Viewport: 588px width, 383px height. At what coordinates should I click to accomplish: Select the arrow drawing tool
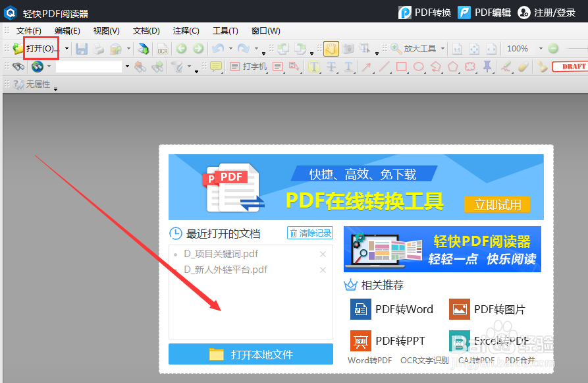pyautogui.click(x=367, y=67)
